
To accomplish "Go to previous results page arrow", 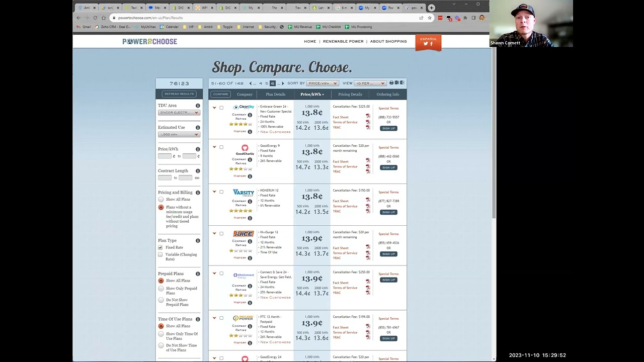I will pos(251,83).
